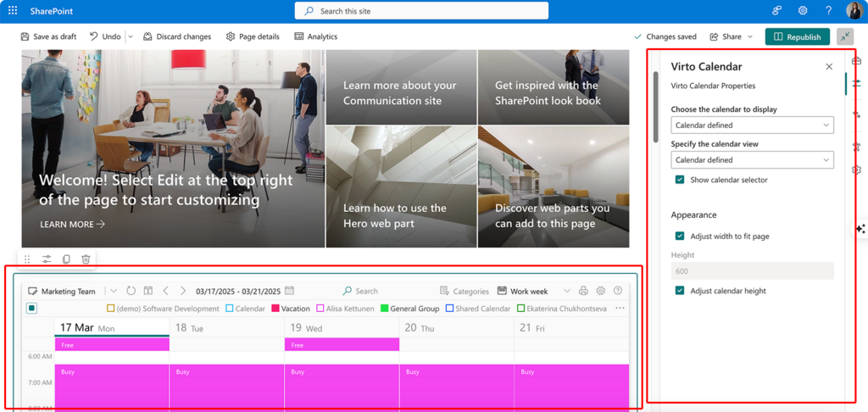The height and width of the screenshot is (412, 868).
Task: Toggle Adjust calendar height checkbox
Action: coord(679,291)
